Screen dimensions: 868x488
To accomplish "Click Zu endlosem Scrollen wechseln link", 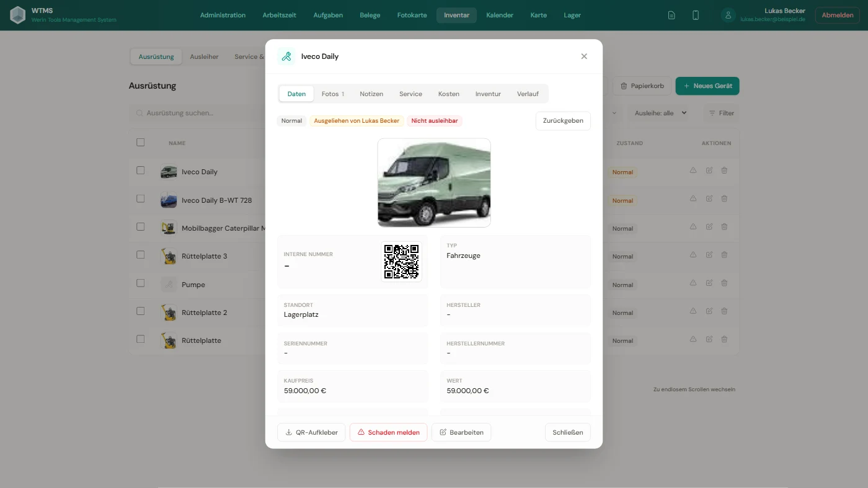I will (694, 389).
